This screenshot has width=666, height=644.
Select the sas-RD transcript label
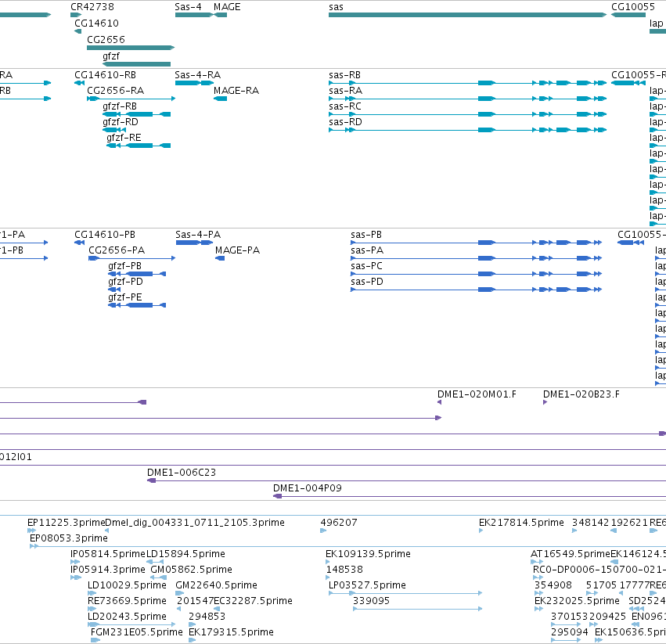click(x=345, y=122)
